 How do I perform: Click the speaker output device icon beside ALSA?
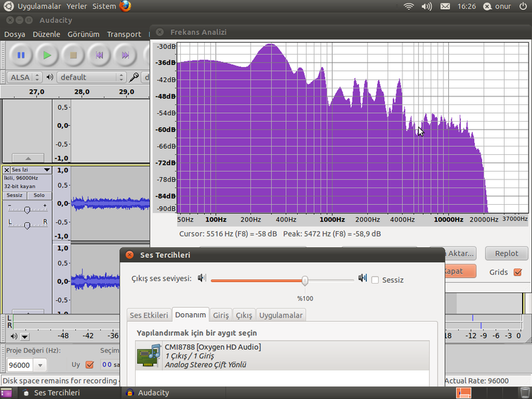[50, 77]
